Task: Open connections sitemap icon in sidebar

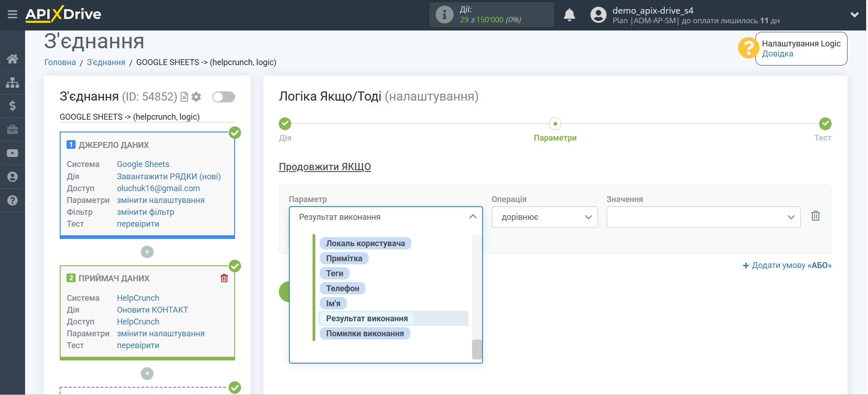Action: pyautogui.click(x=12, y=82)
